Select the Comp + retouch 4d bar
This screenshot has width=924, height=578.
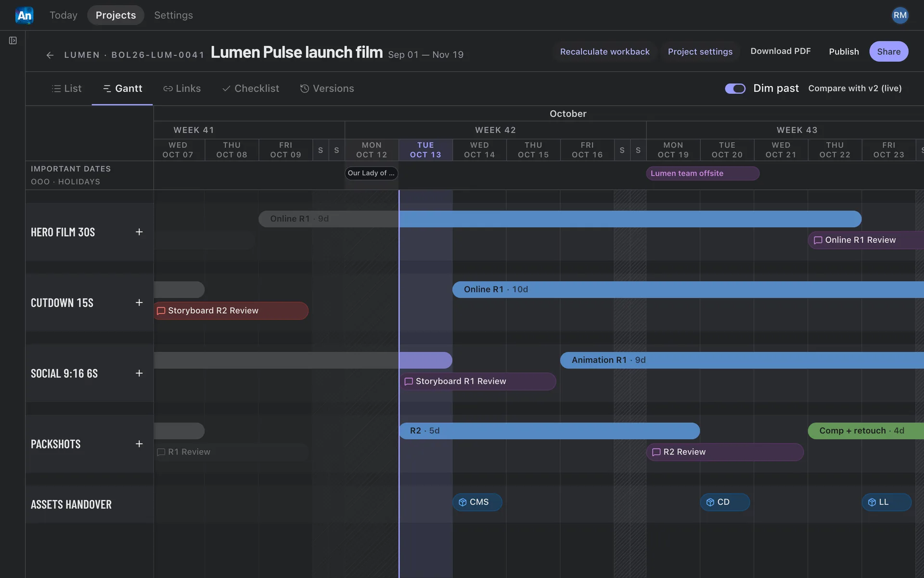point(866,431)
